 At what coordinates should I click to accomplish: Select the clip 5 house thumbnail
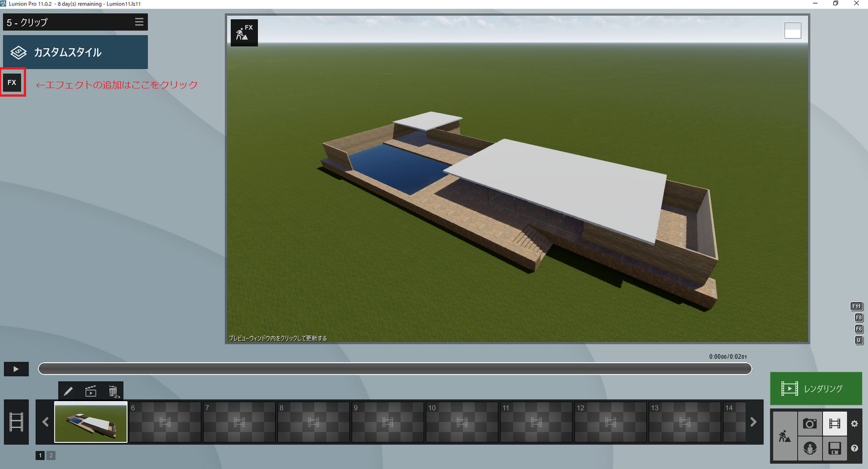tap(91, 422)
